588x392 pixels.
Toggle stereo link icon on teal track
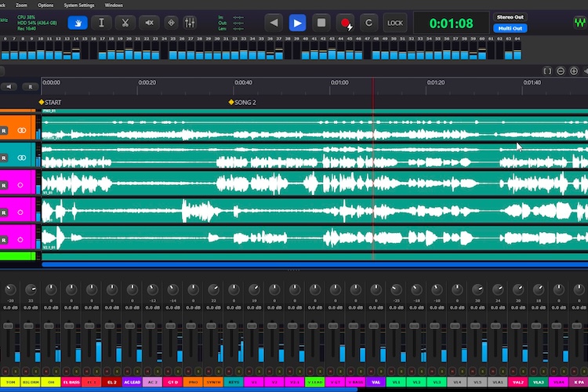pyautogui.click(x=22, y=158)
